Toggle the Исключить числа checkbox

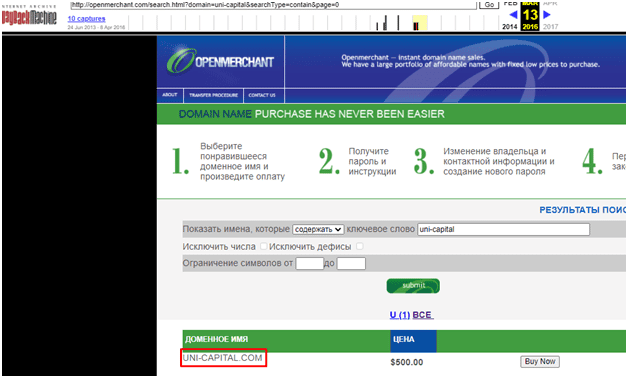click(x=263, y=246)
